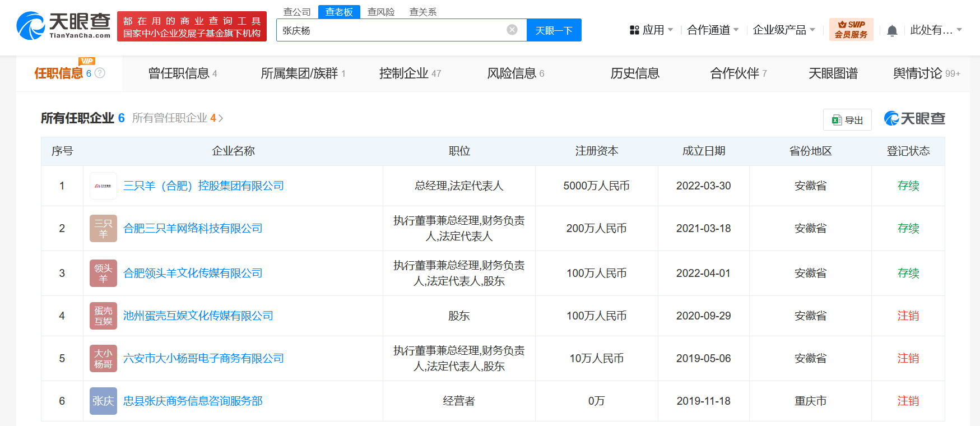
Task: Expand the 合作通道 dropdown
Action: click(x=713, y=30)
